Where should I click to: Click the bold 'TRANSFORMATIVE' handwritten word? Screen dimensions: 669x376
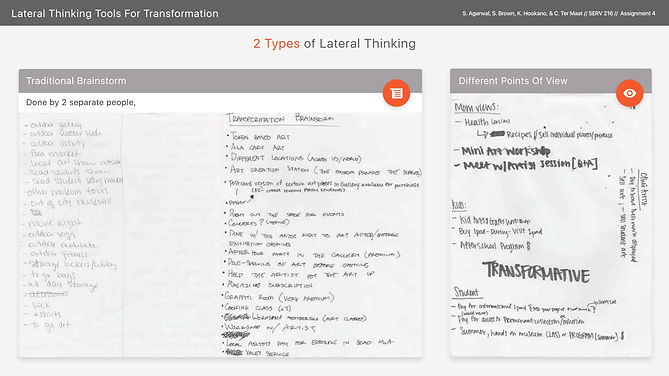(x=536, y=273)
